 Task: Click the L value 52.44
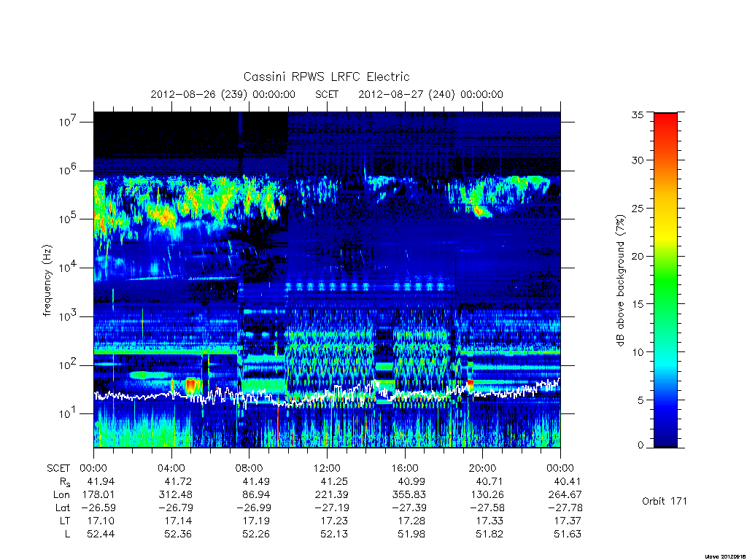101,534
